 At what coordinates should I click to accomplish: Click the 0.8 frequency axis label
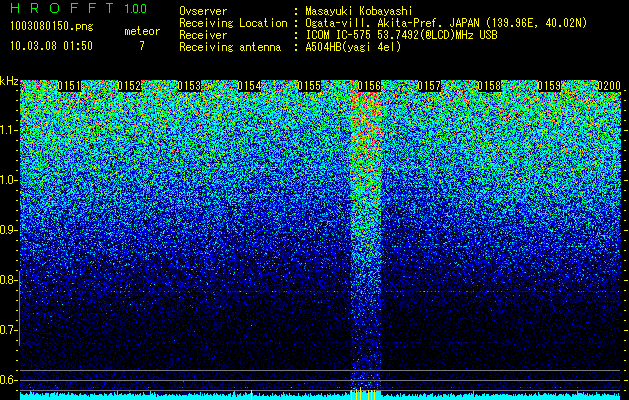9,280
